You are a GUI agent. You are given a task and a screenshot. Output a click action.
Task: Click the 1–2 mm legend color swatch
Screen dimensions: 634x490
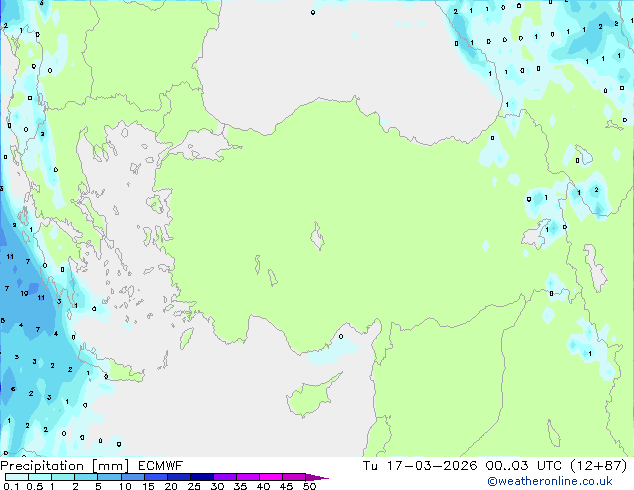pos(63,477)
